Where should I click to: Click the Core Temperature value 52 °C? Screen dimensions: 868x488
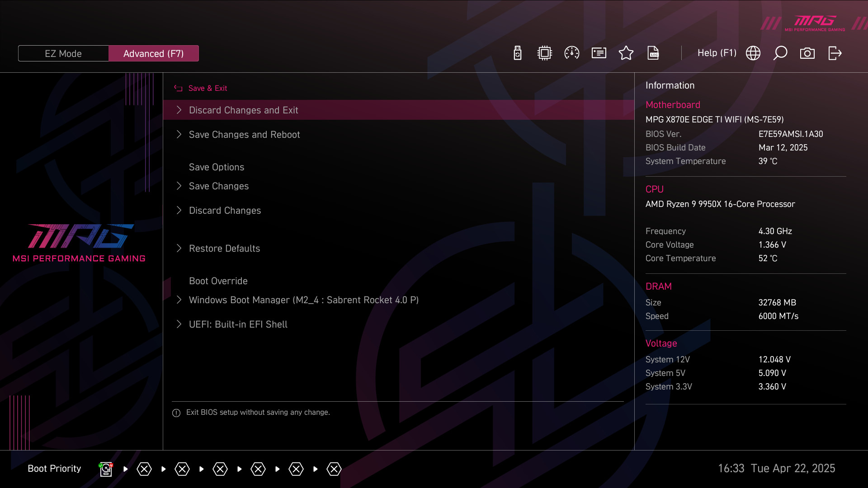pyautogui.click(x=768, y=258)
